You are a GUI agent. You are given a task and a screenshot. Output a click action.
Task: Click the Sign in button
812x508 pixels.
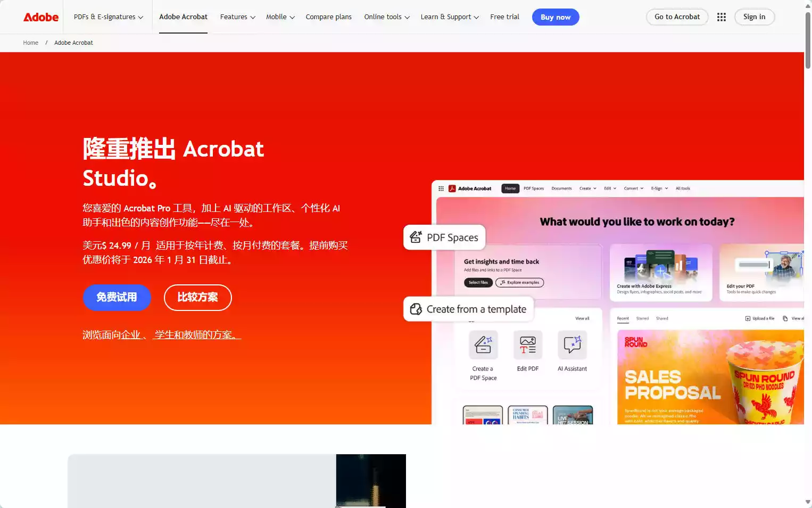[755, 17]
